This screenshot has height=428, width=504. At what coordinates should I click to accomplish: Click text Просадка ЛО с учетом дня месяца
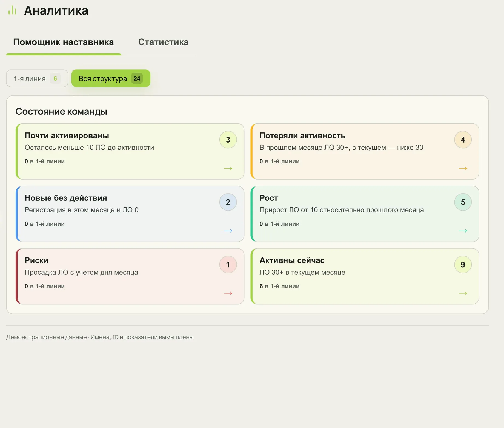coord(81,273)
